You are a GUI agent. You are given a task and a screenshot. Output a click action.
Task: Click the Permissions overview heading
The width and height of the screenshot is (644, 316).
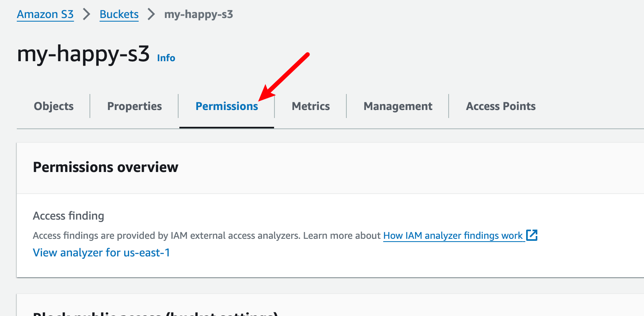(105, 167)
